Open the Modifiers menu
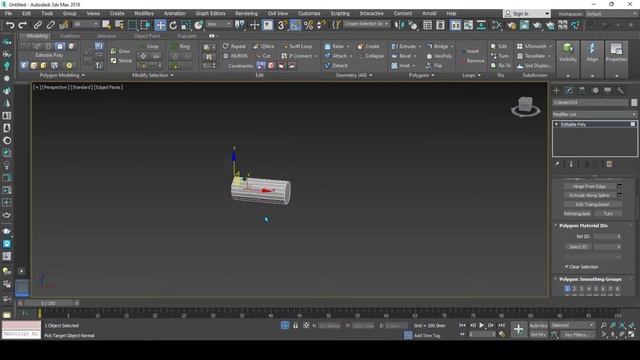This screenshot has height=360, width=640. click(144, 13)
